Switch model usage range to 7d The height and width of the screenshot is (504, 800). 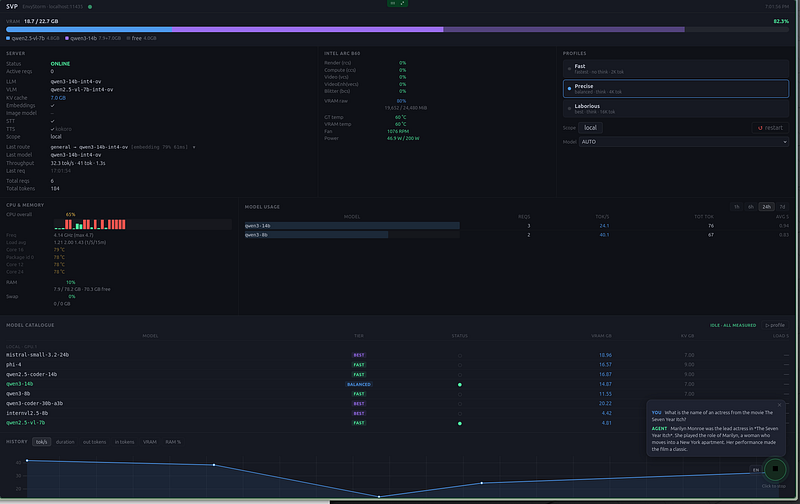tap(782, 207)
